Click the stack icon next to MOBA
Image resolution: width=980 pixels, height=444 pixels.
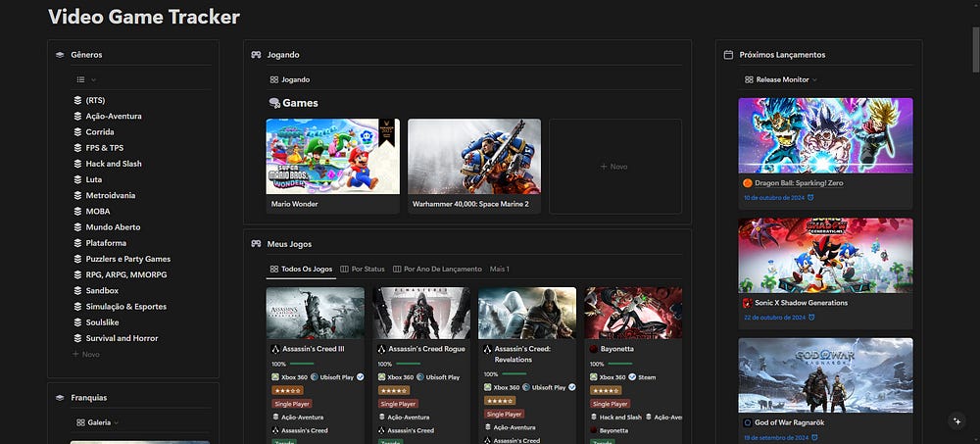[x=77, y=212]
